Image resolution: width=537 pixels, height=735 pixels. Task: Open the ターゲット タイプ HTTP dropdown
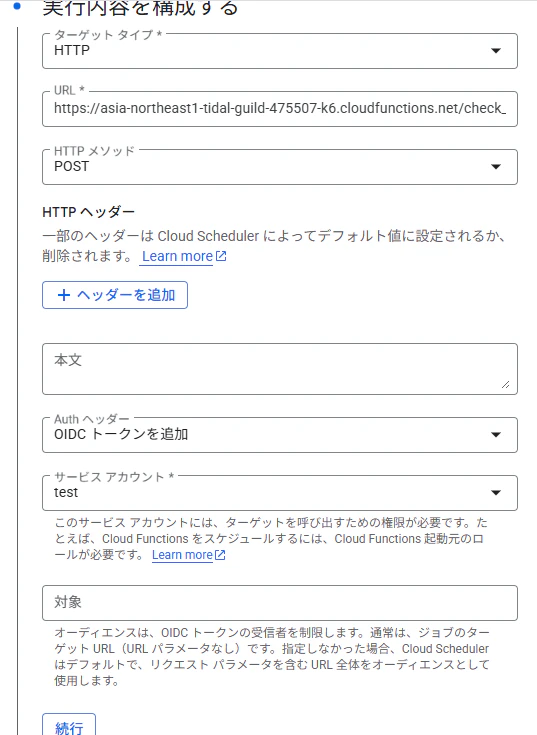click(280, 51)
